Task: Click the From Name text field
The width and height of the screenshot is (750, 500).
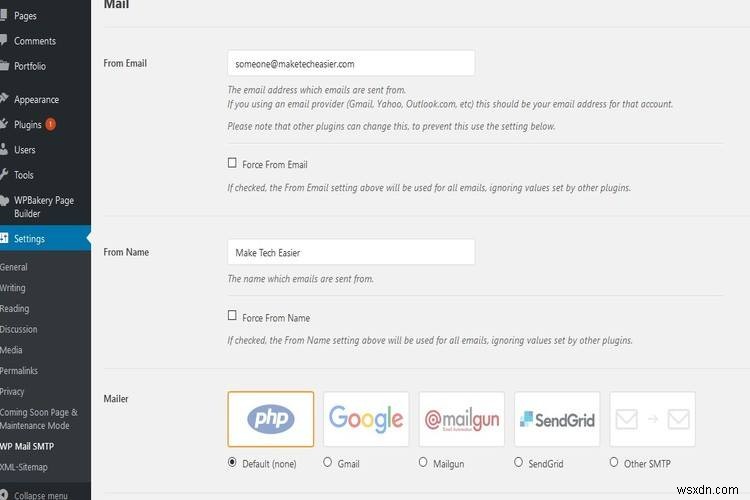Action: coord(351,252)
